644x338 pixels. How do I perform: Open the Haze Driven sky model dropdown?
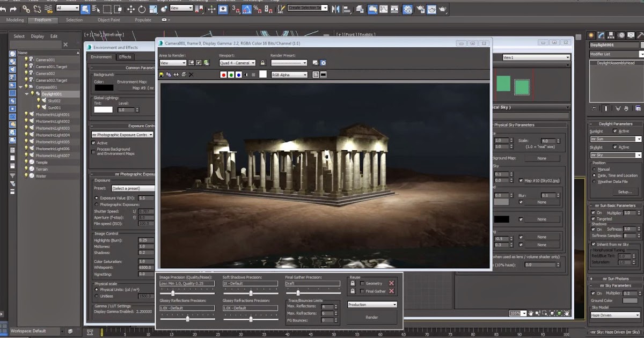(615, 315)
